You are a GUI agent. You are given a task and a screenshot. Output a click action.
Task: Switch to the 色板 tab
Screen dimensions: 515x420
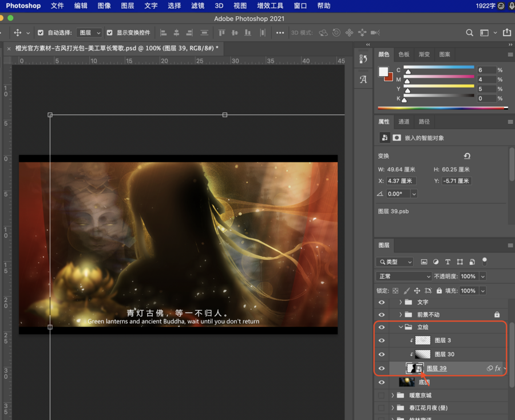pos(404,54)
